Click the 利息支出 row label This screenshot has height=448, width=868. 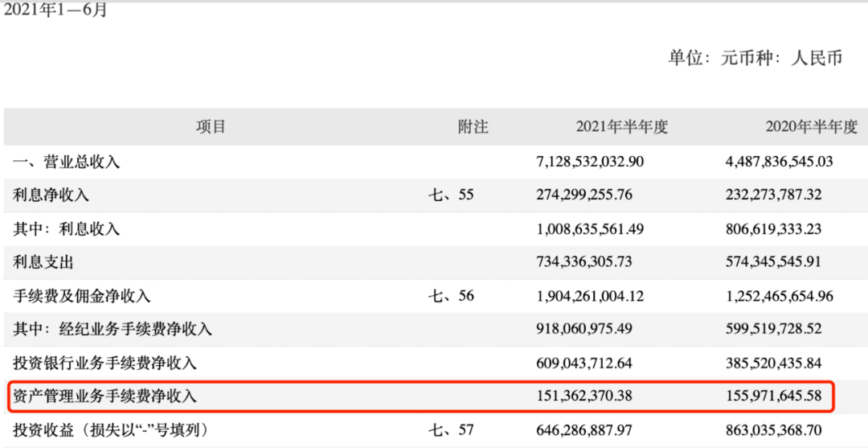[43, 262]
